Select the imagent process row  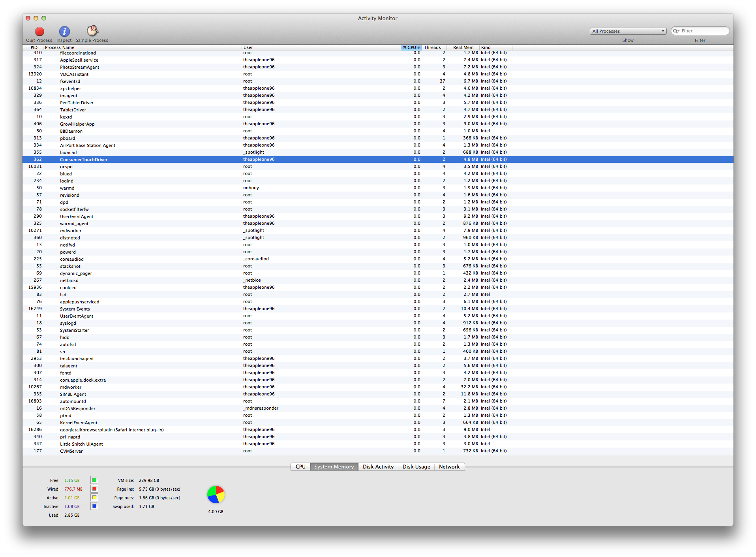[x=378, y=96]
